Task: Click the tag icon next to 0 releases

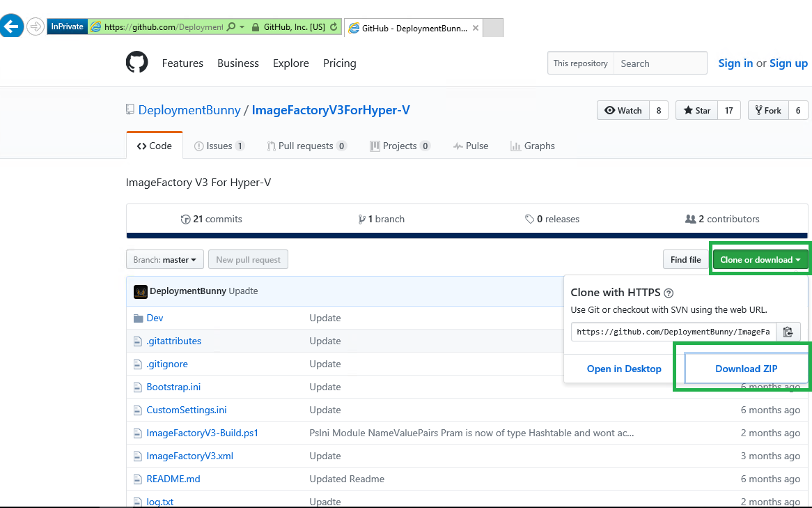Action: 529,220
